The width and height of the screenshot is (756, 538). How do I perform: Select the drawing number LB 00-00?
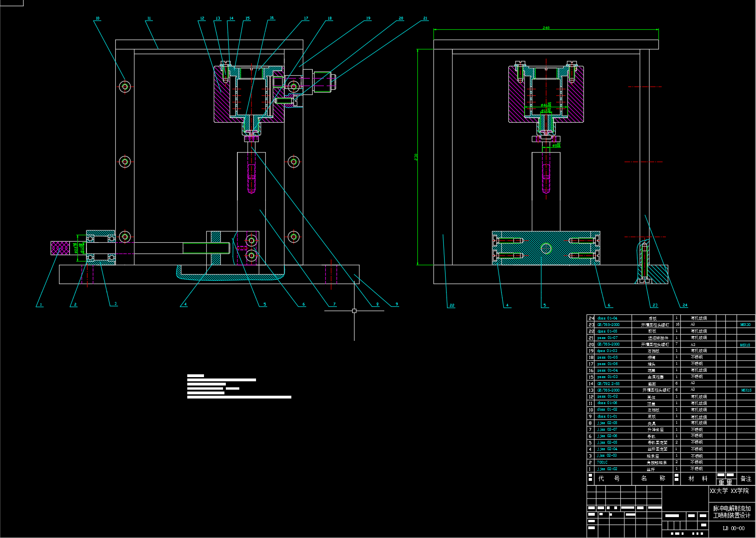click(733, 528)
